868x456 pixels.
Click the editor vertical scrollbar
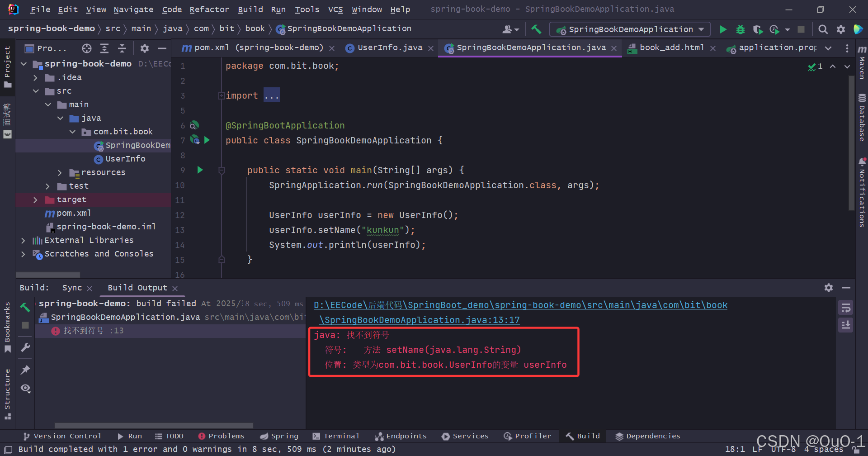[x=851, y=143]
